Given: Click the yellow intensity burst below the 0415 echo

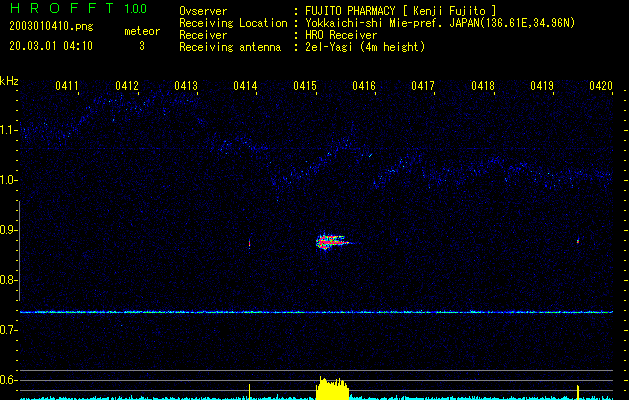Looking at the screenshot, I should point(332,388).
